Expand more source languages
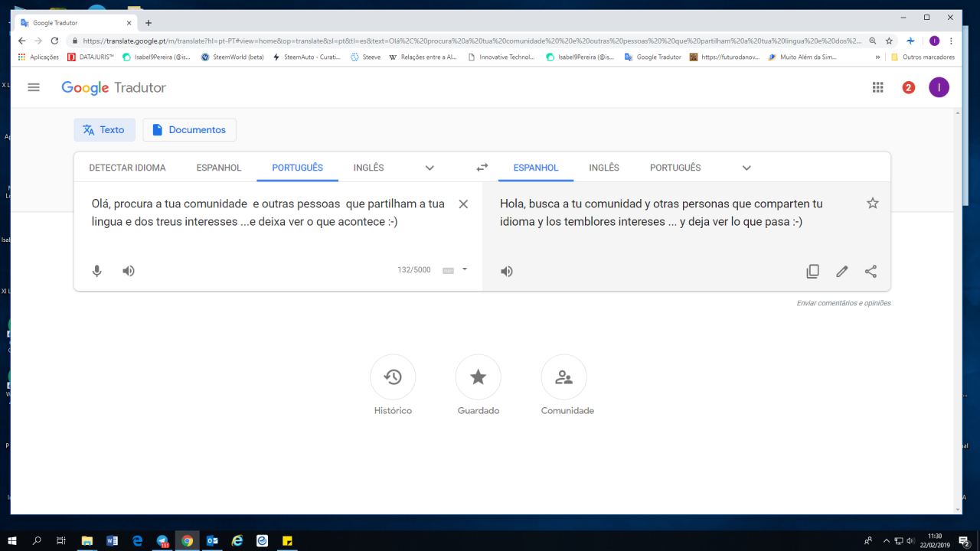The height and width of the screenshot is (551, 980). pyautogui.click(x=430, y=168)
